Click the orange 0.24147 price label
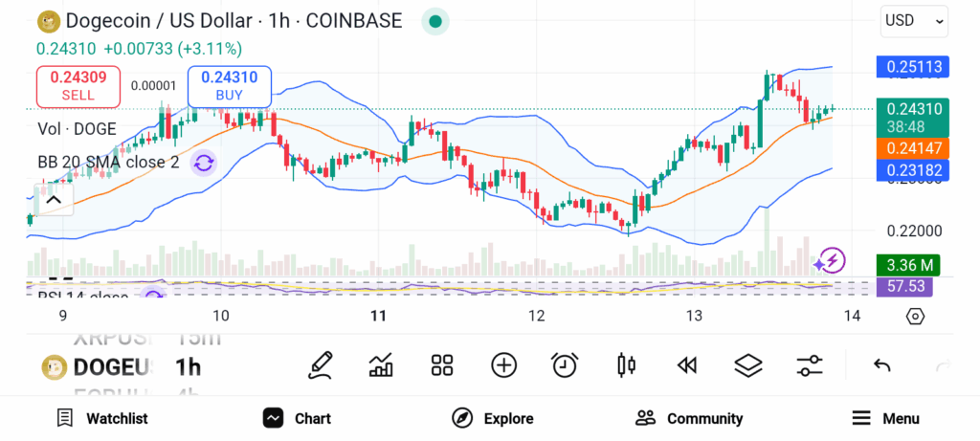Image resolution: width=980 pixels, height=441 pixels. 912,148
